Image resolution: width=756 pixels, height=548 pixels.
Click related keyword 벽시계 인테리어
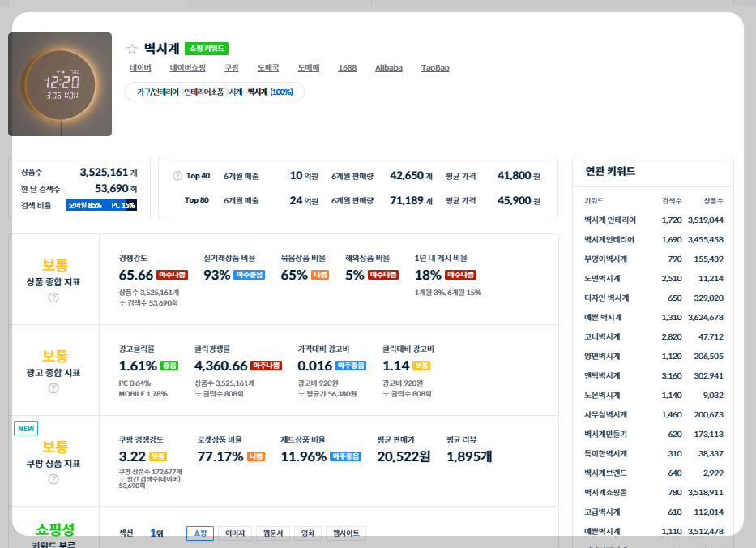(610, 220)
